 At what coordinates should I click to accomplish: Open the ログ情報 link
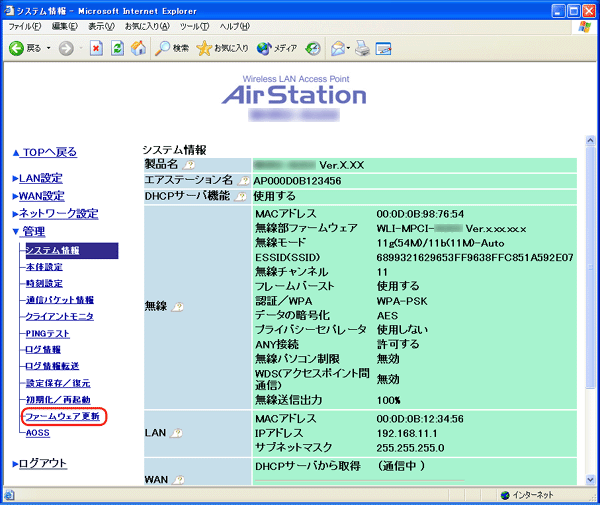pos(43,350)
